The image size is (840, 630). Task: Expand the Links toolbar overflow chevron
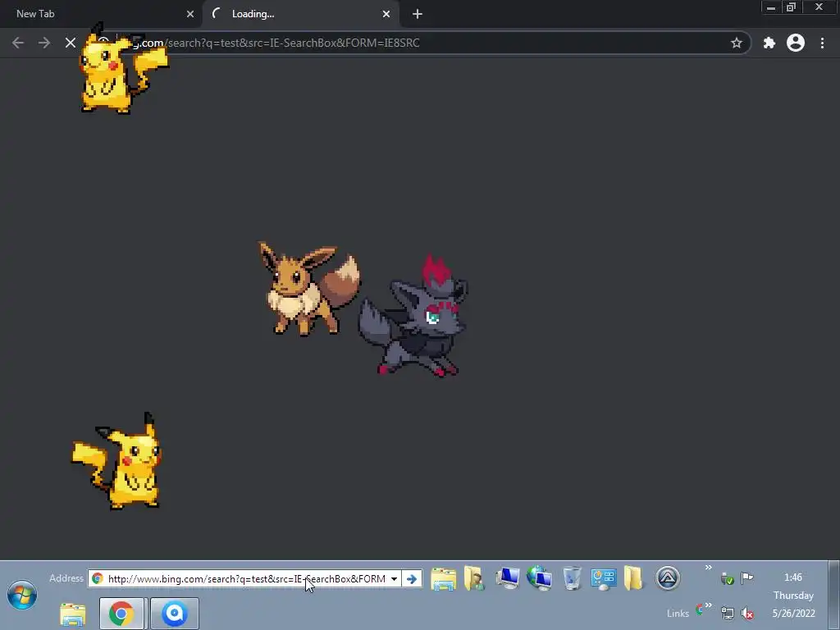(709, 605)
